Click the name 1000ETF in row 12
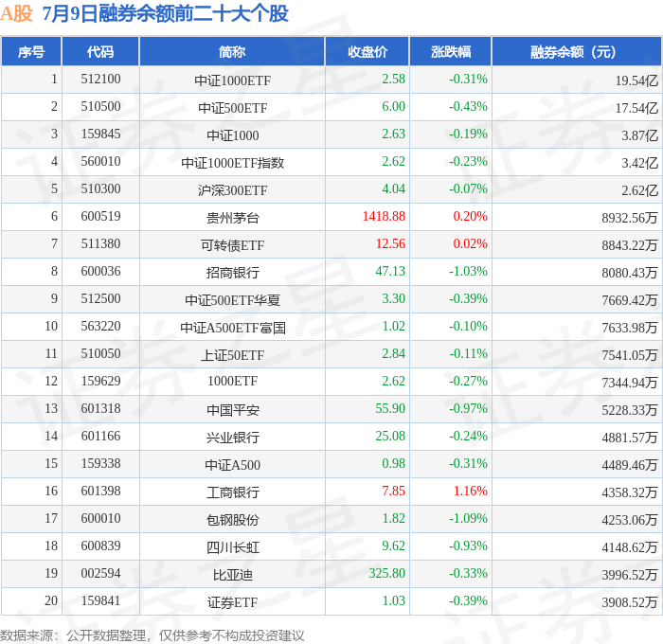The height and width of the screenshot is (644, 663). point(233,381)
